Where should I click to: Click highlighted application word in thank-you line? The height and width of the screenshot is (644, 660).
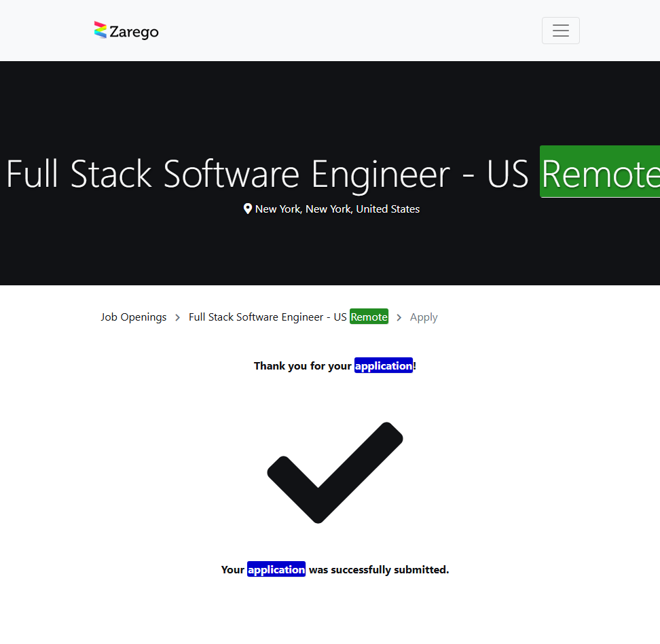coord(384,366)
